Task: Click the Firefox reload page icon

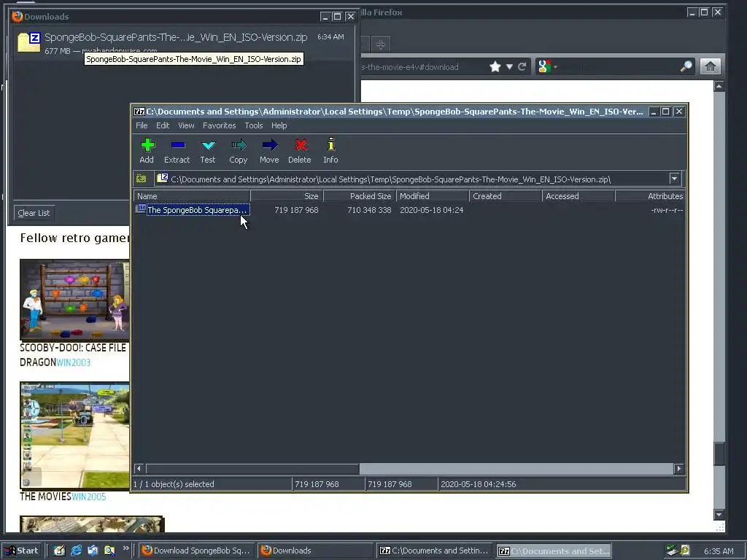Action: pos(522,66)
